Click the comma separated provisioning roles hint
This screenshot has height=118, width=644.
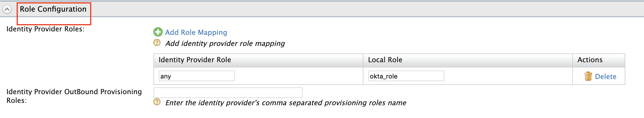[286, 103]
